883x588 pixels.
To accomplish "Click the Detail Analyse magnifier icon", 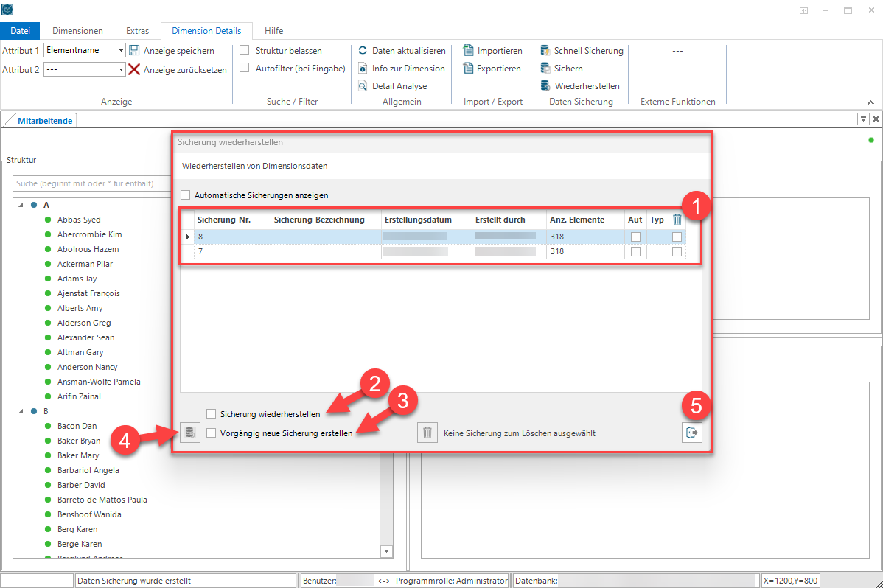I will click(x=363, y=85).
